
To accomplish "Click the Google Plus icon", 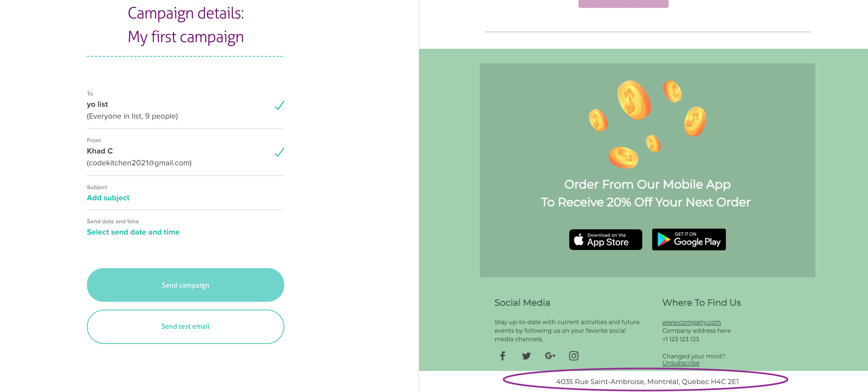I will 550,355.
